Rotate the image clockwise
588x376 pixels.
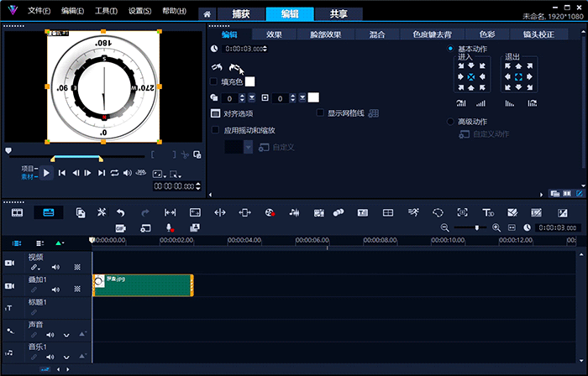pyautogui.click(x=234, y=67)
